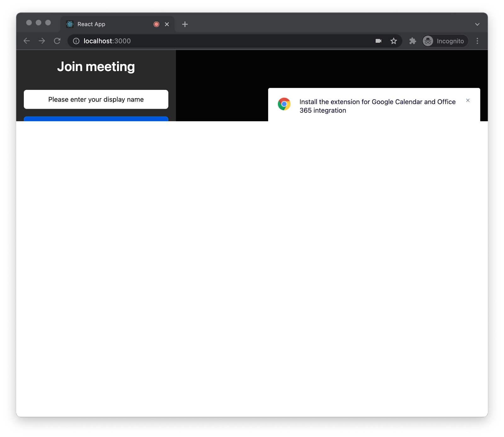This screenshot has width=504, height=437.
Task: Click the forward navigation arrow
Action: [42, 41]
